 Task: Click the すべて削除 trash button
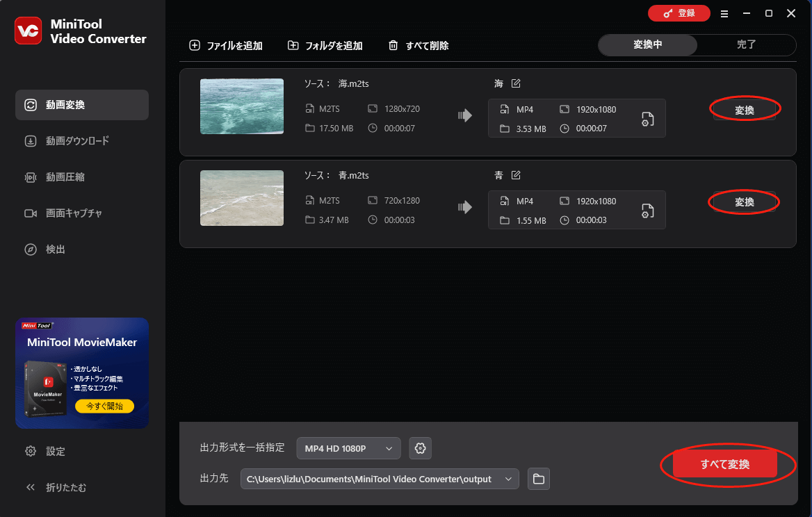pos(419,46)
